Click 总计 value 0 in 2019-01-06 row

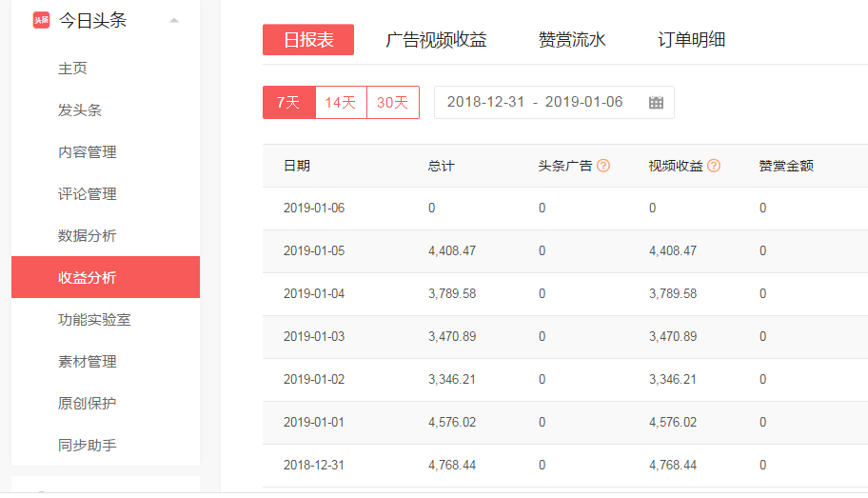[432, 208]
